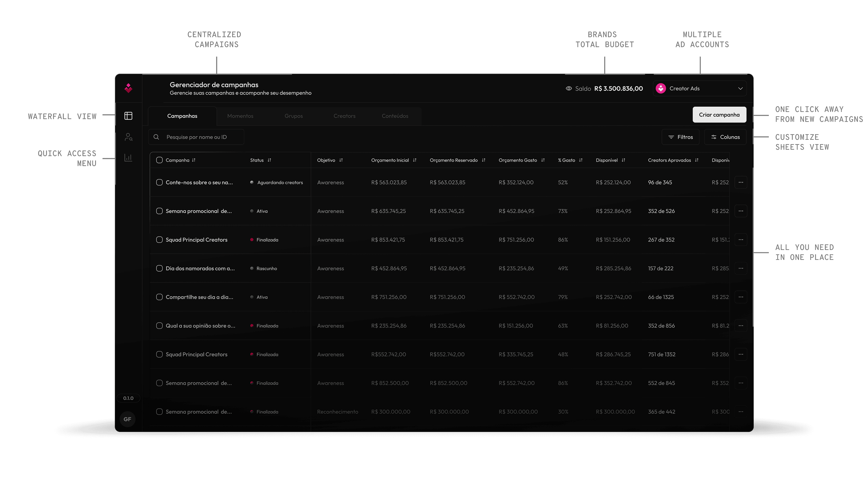Sort by Orçamento Gasto column arrows

(x=543, y=160)
